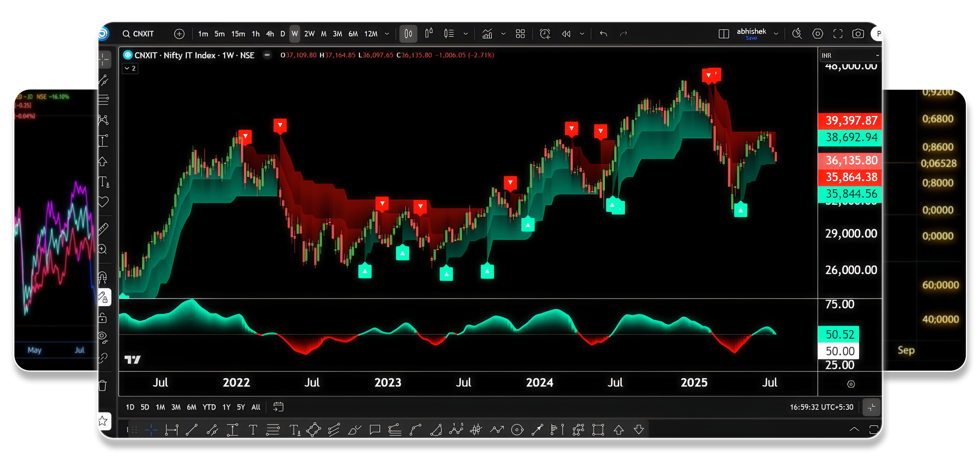Open the INR currency dropdown
This screenshot has height=460, width=980.
[x=850, y=55]
